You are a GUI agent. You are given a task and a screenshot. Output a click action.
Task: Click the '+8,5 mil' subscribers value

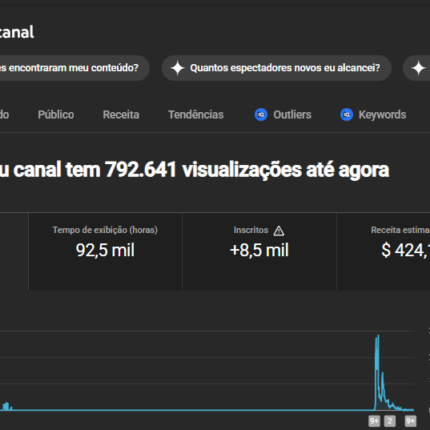(x=259, y=250)
